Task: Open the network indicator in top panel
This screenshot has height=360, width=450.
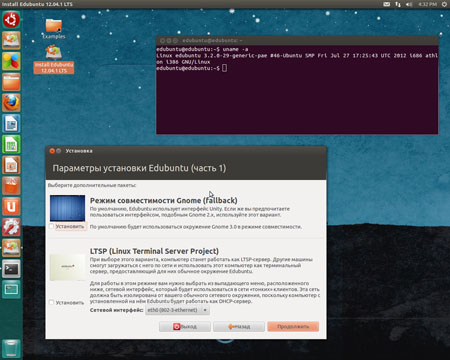Action: point(398,4)
